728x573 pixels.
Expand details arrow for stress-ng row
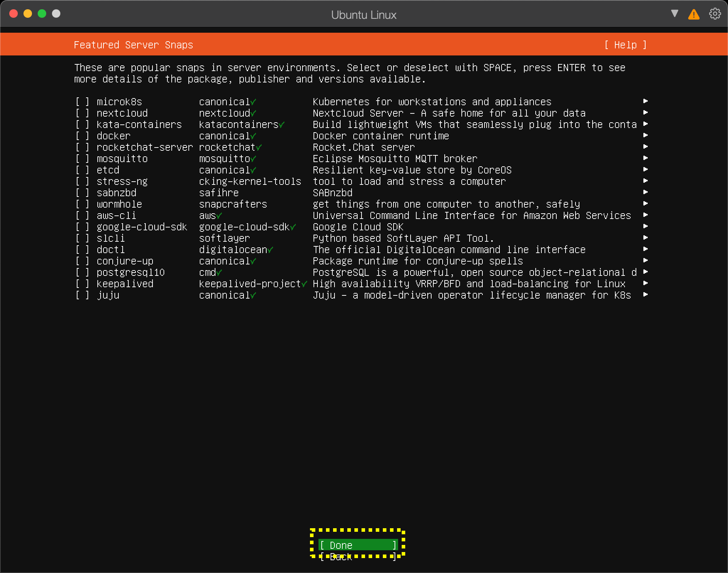646,181
